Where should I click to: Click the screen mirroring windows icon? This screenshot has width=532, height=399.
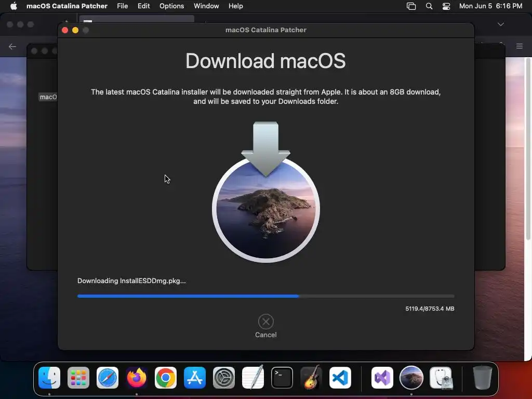411,6
